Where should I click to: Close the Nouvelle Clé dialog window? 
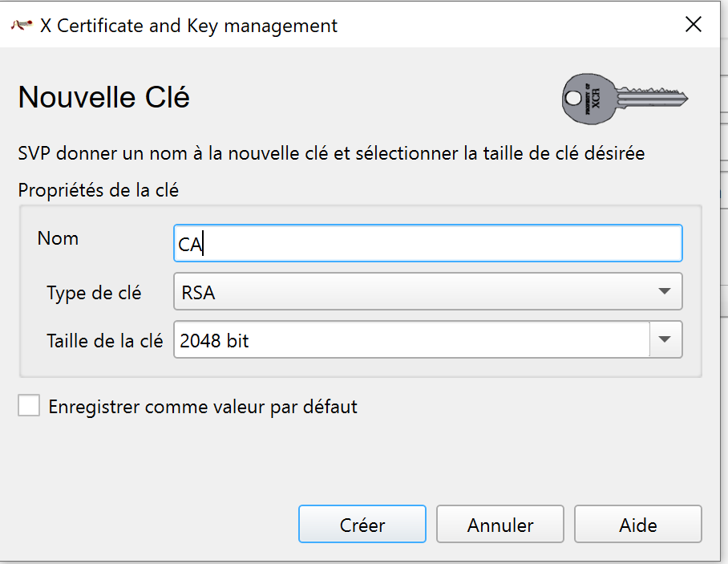694,25
